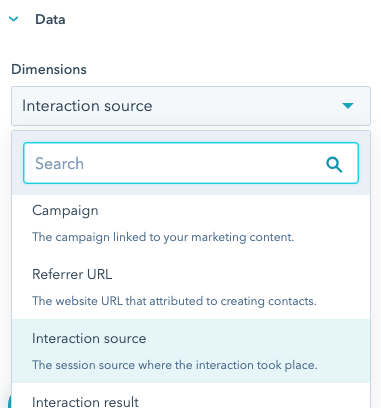381x408 pixels.
Task: Click the dropdown caret arrow
Action: click(348, 106)
